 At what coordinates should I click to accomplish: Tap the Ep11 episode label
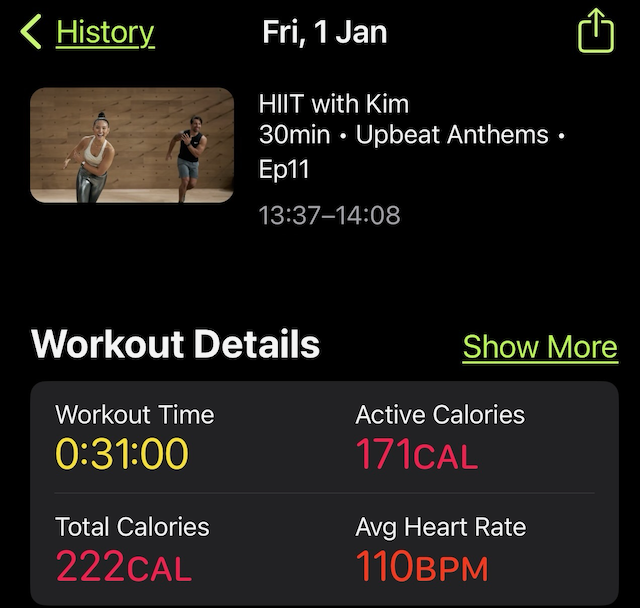point(284,169)
